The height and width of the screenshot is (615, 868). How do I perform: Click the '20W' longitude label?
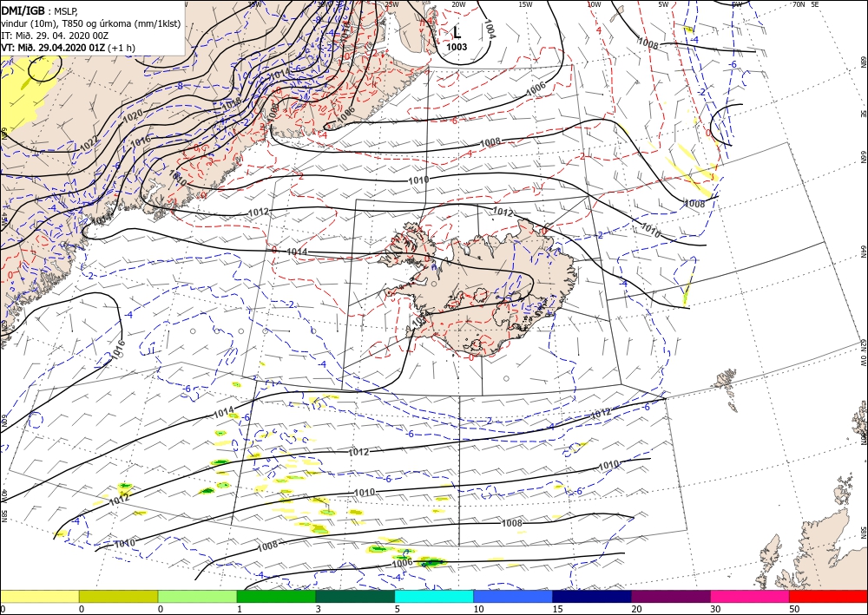point(457,4)
